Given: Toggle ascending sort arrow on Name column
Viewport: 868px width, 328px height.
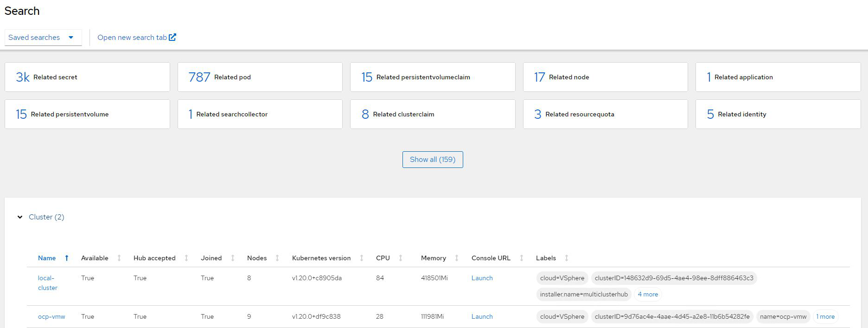Looking at the screenshot, I should [67, 258].
